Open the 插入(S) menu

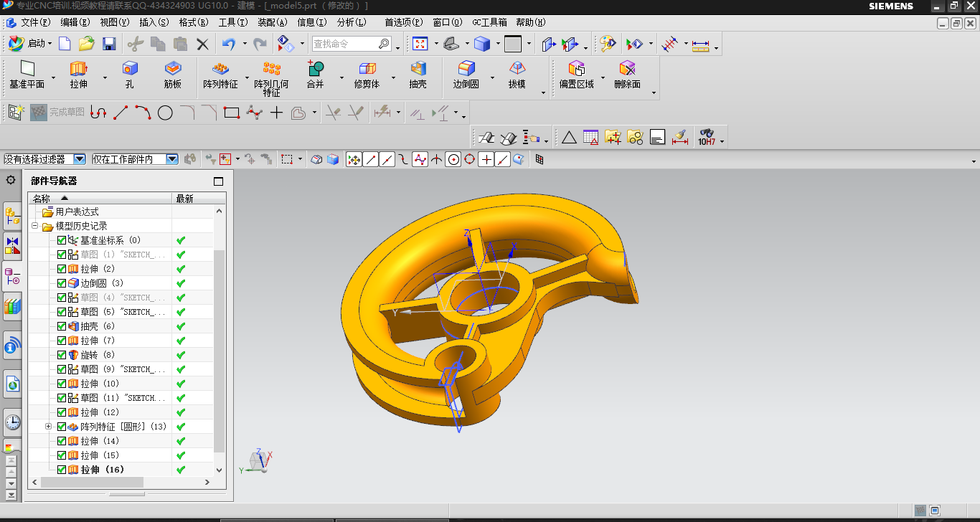[x=152, y=22]
